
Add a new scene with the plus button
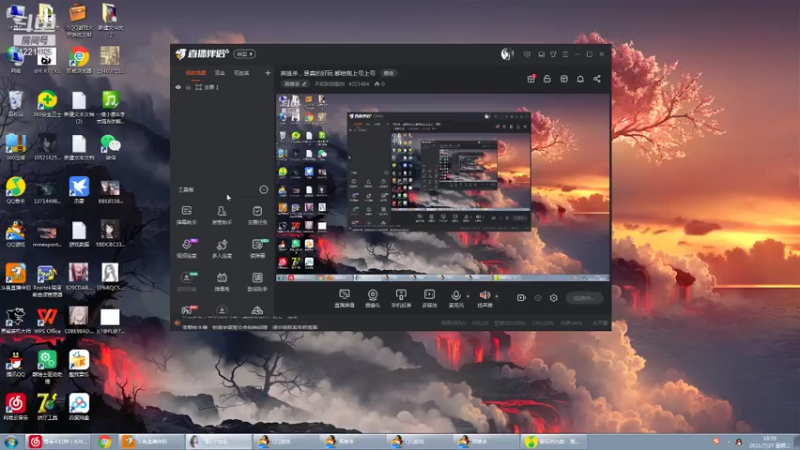click(x=267, y=73)
